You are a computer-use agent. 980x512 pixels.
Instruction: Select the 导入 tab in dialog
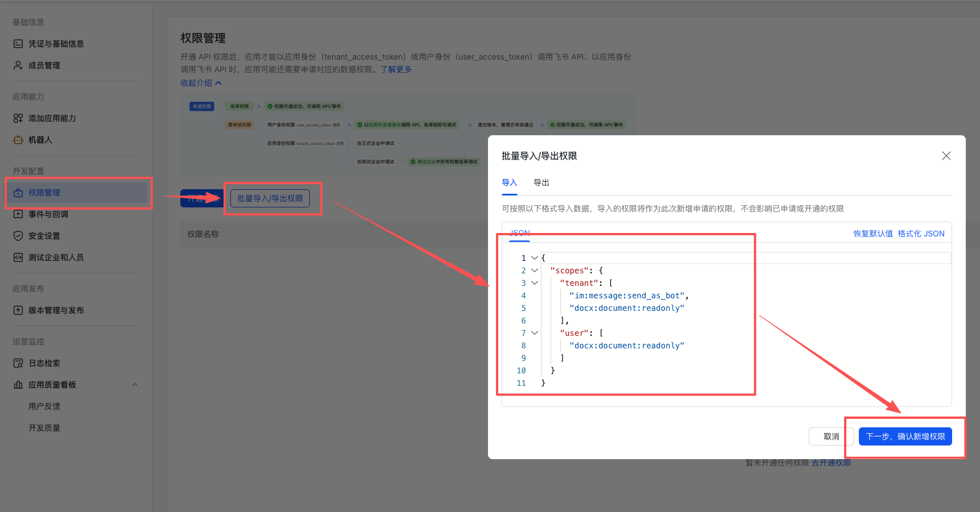[x=509, y=182]
